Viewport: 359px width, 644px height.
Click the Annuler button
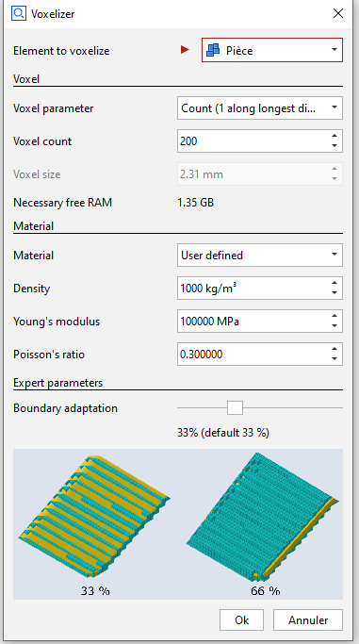[308, 619]
